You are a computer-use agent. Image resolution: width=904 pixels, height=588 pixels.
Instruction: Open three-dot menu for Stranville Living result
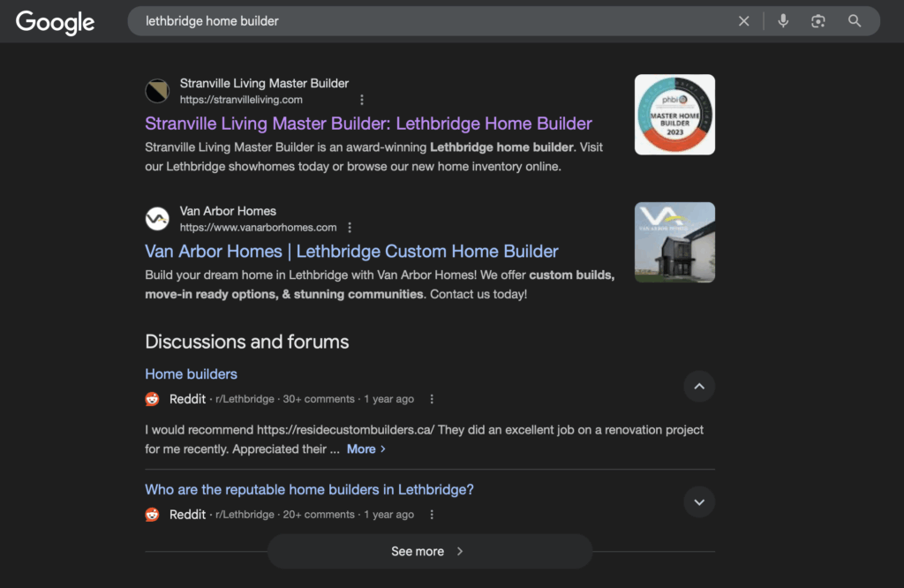click(361, 100)
